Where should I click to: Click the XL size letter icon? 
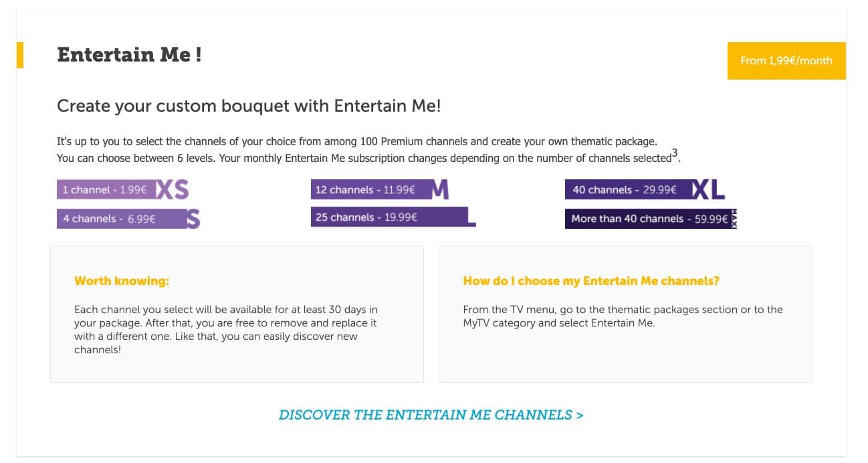click(x=710, y=189)
